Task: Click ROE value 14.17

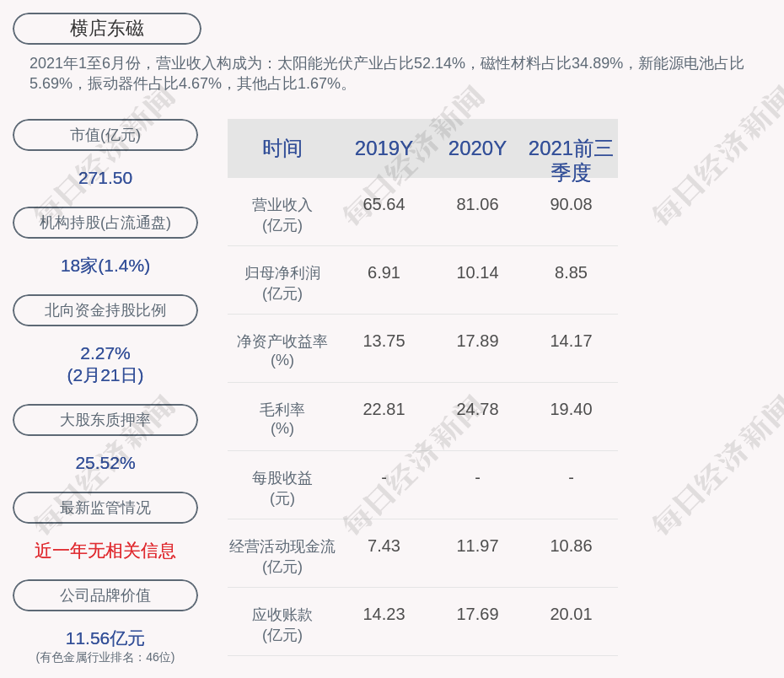Action: (571, 341)
